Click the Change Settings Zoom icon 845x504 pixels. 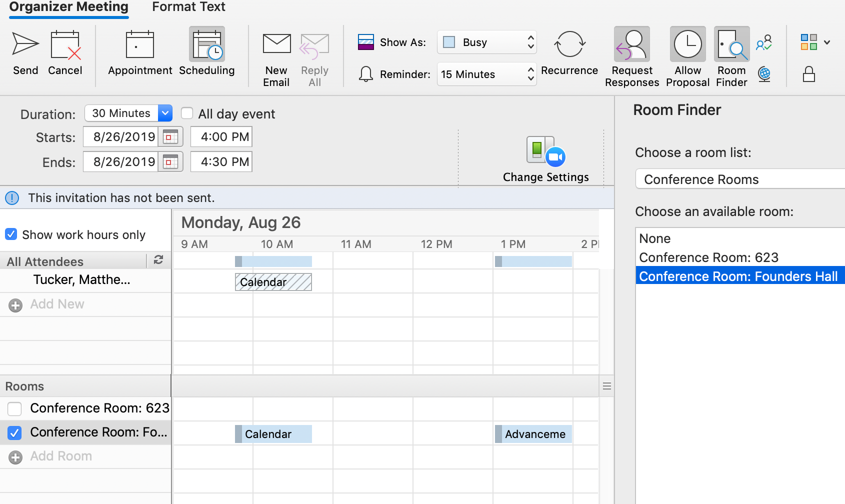pyautogui.click(x=546, y=151)
